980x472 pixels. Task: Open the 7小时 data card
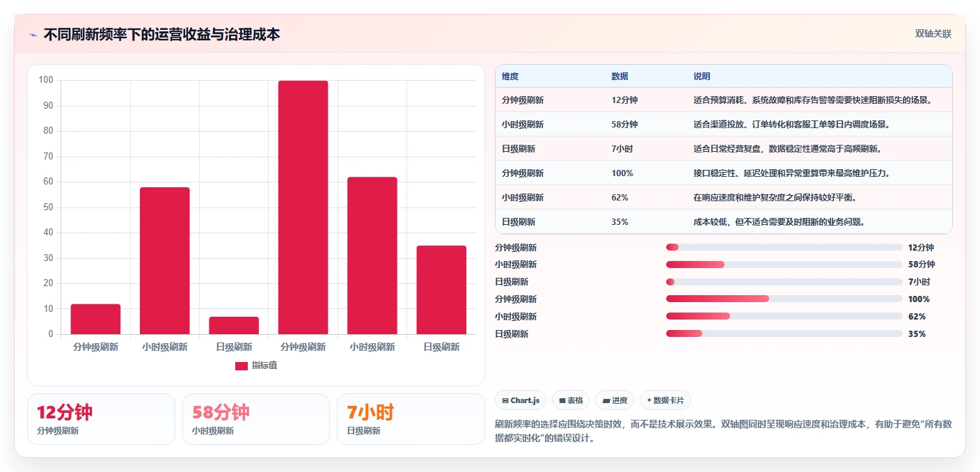point(411,419)
